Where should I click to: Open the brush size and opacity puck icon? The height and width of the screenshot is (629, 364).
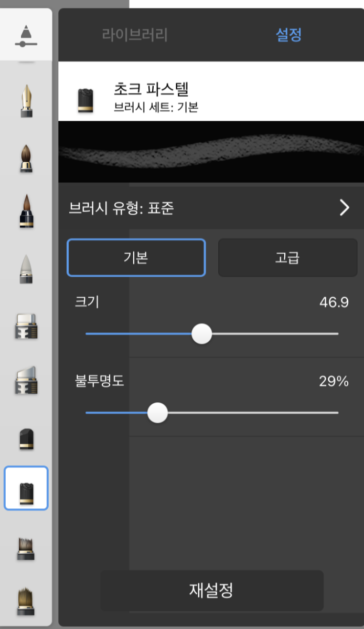pyautogui.click(x=26, y=36)
